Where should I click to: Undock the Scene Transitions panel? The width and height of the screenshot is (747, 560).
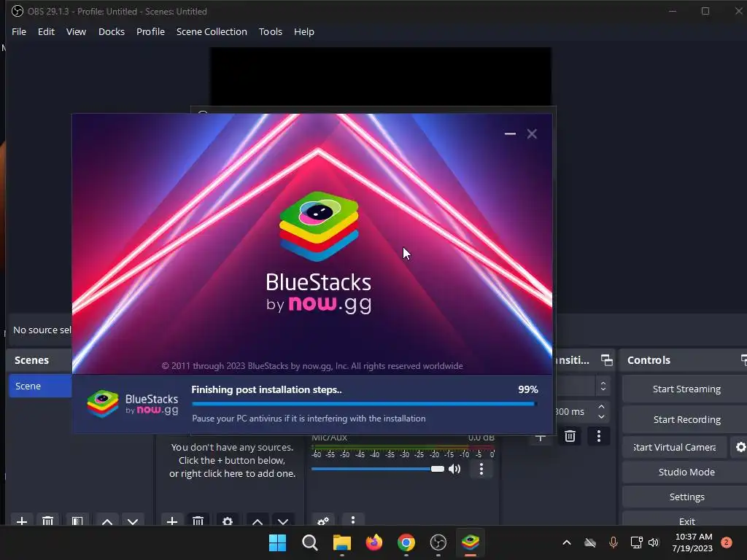[606, 360]
